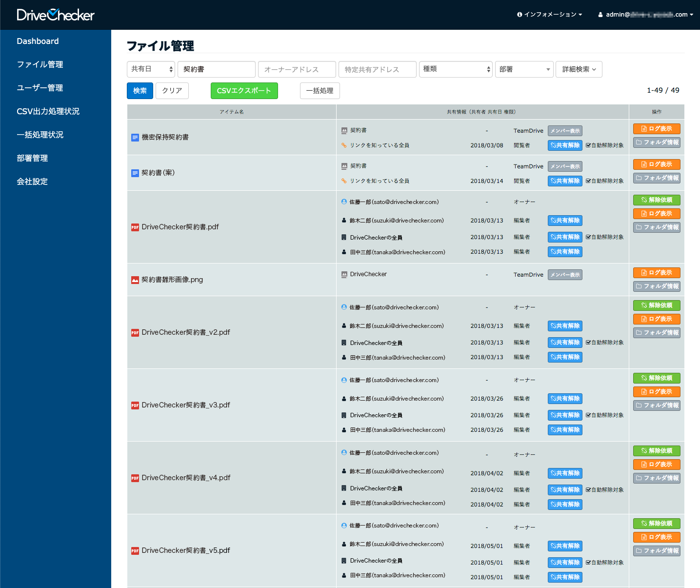Open 部署管理 in the sidebar
Viewport: 700px width, 588px height.
(32, 158)
